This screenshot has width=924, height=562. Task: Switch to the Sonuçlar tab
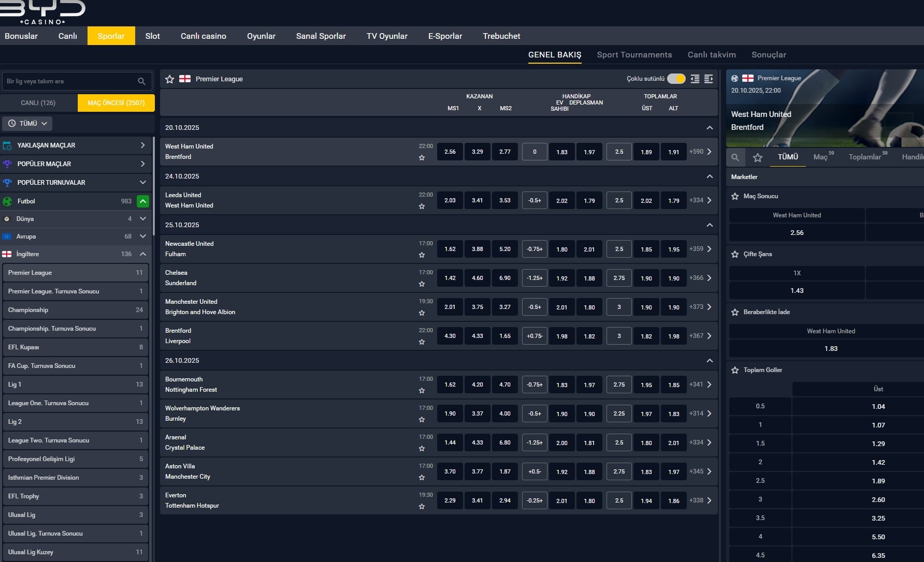pyautogui.click(x=769, y=55)
